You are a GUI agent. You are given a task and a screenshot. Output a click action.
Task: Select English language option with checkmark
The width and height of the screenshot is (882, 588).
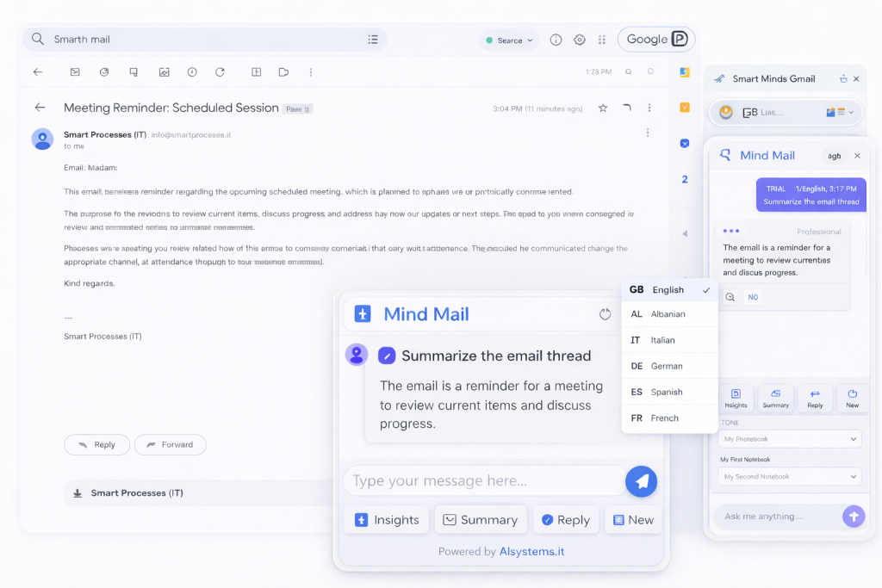[669, 290]
